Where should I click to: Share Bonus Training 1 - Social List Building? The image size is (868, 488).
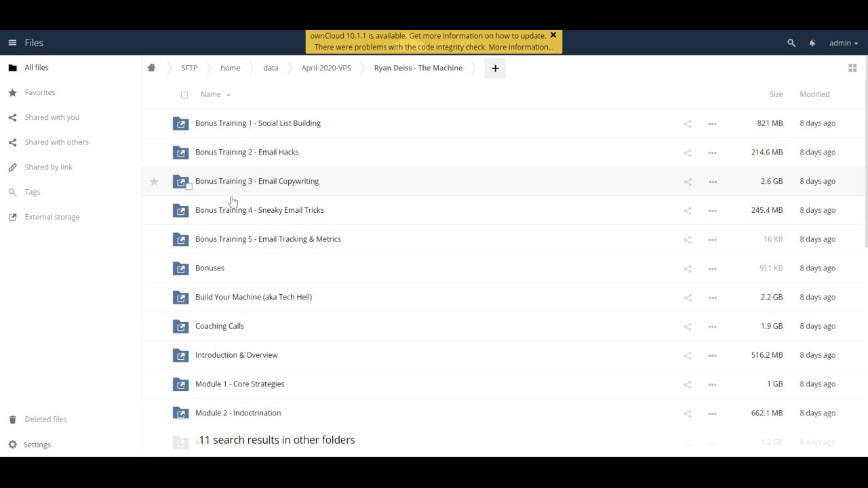click(688, 123)
